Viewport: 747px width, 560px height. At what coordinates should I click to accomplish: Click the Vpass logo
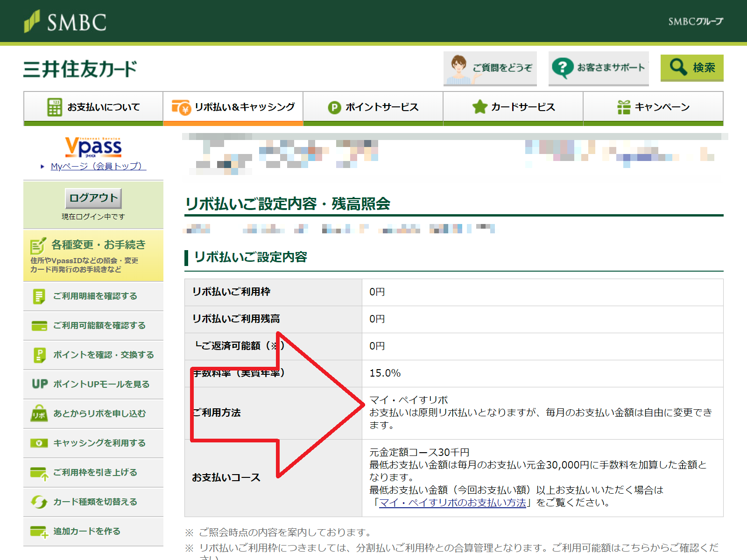pyautogui.click(x=93, y=147)
